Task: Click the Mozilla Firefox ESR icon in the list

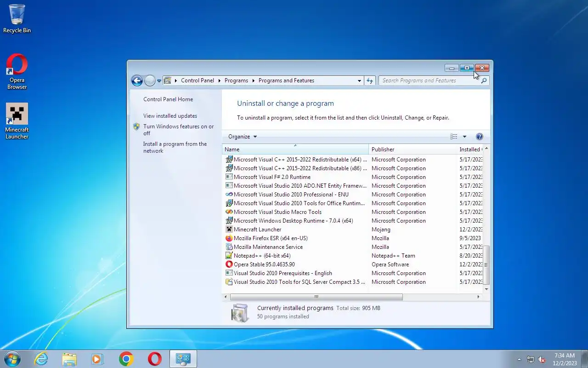Action: click(x=229, y=238)
